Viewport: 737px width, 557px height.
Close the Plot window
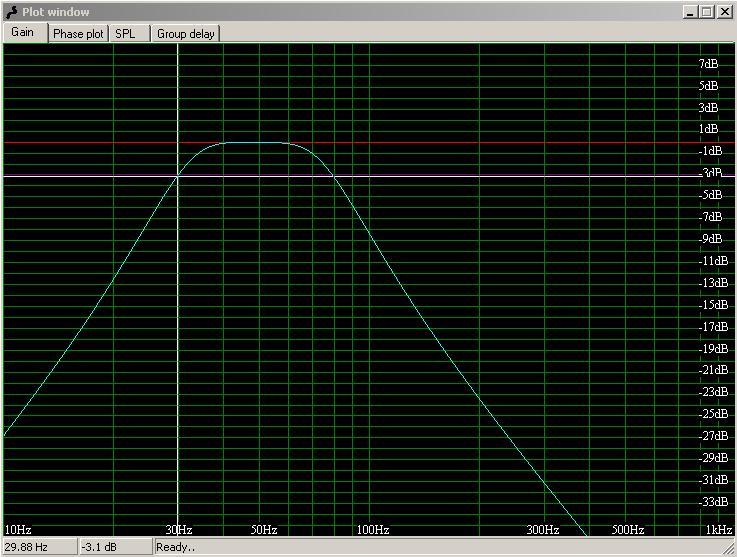tap(724, 12)
